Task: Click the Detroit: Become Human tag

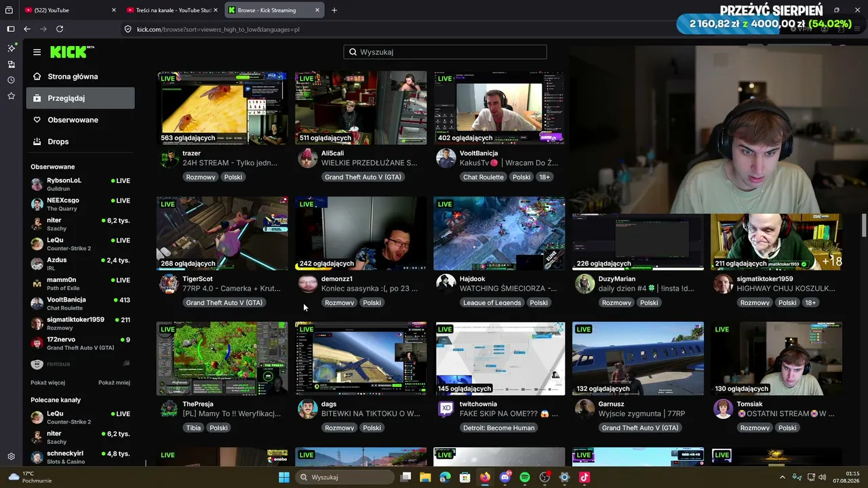Action: tap(498, 428)
